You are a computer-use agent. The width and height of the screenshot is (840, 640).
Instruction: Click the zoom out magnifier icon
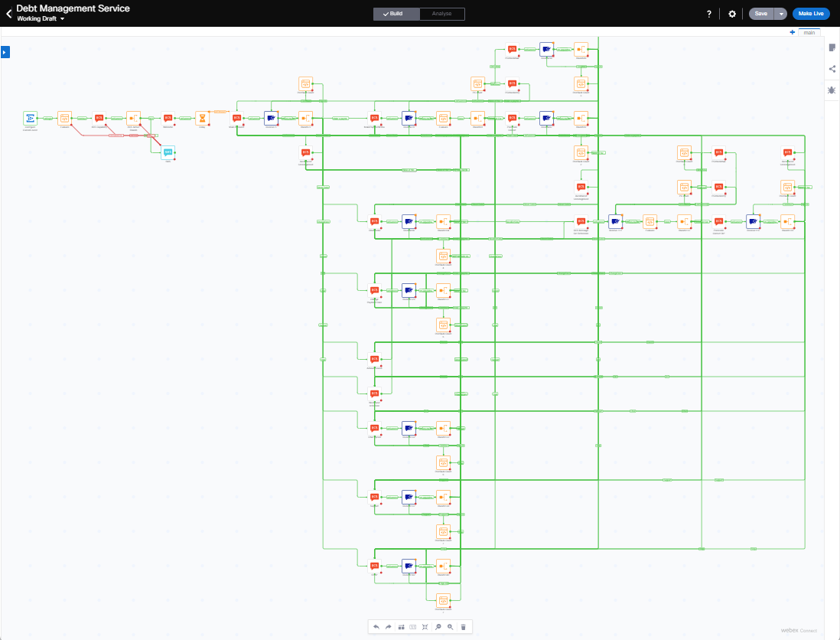(438, 627)
